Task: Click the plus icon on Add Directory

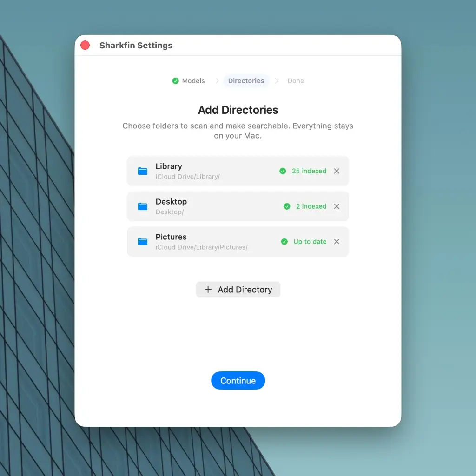Action: tap(208, 289)
